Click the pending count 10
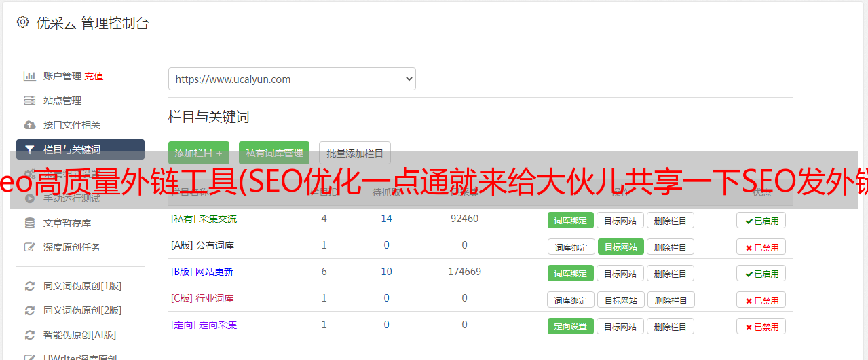The height and width of the screenshot is (360, 868). point(387,272)
